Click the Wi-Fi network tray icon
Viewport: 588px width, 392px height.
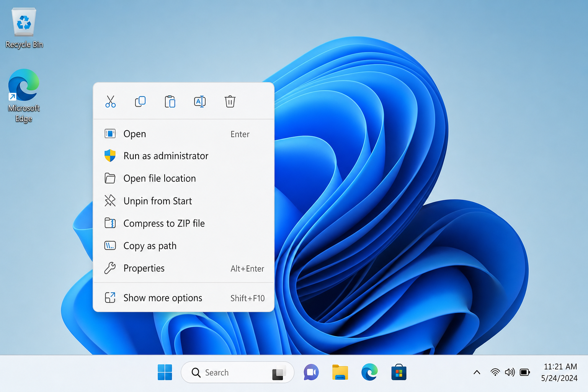[495, 372]
